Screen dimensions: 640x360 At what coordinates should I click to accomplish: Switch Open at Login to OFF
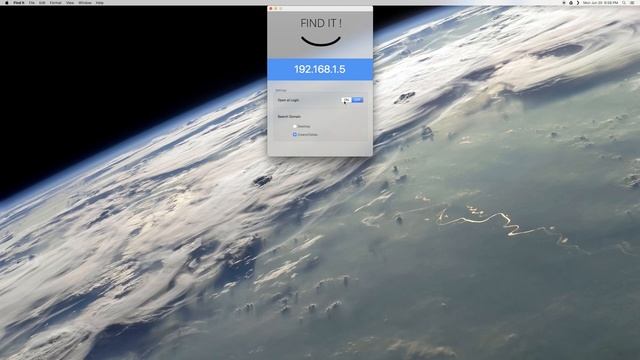357,100
